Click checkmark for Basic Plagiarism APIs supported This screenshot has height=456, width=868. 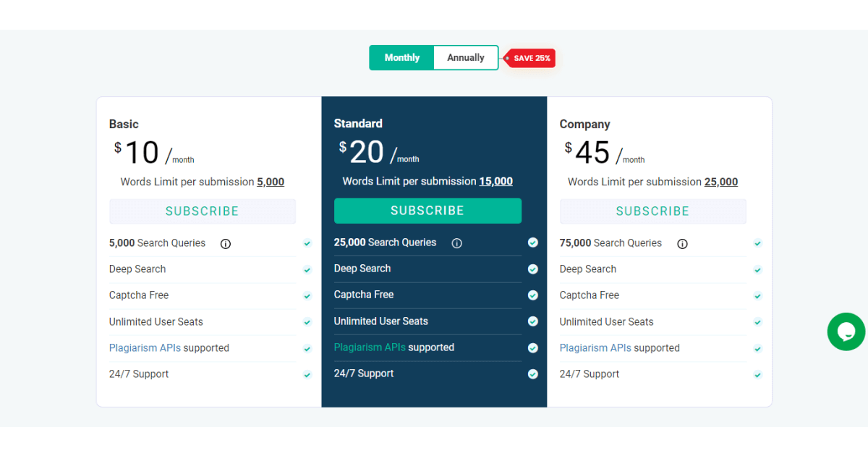point(307,349)
